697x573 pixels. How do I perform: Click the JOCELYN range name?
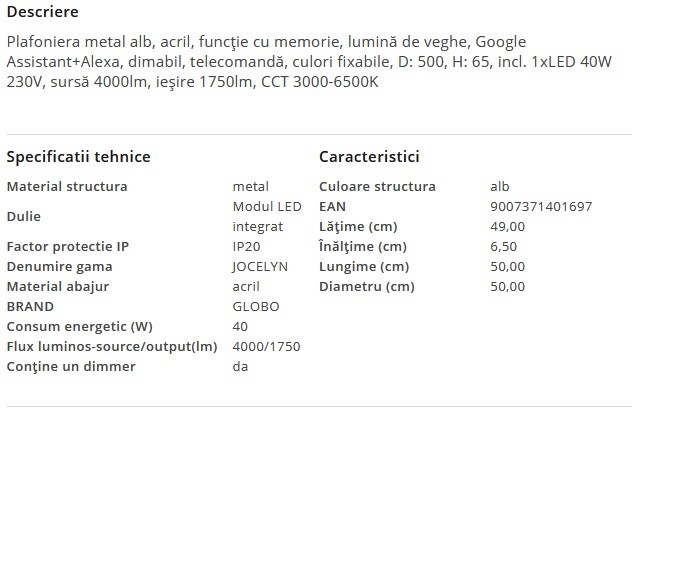coord(260,266)
